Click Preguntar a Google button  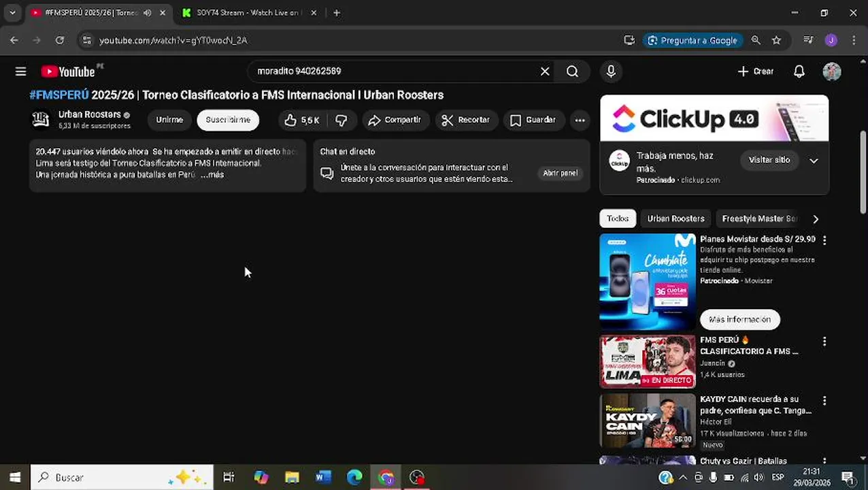692,40
